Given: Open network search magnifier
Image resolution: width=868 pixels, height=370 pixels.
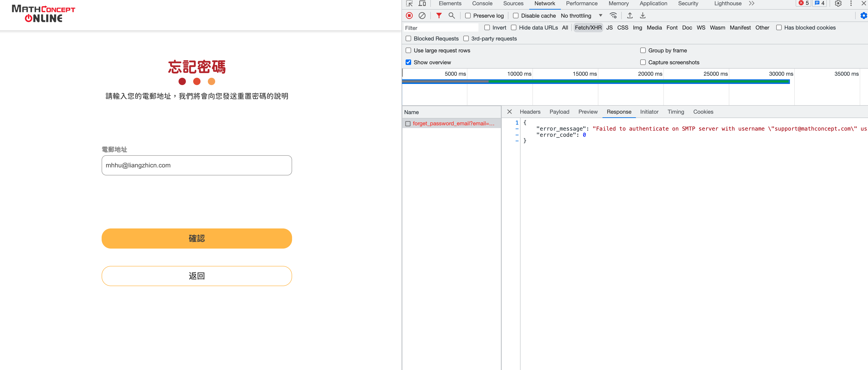Looking at the screenshot, I should click(452, 16).
